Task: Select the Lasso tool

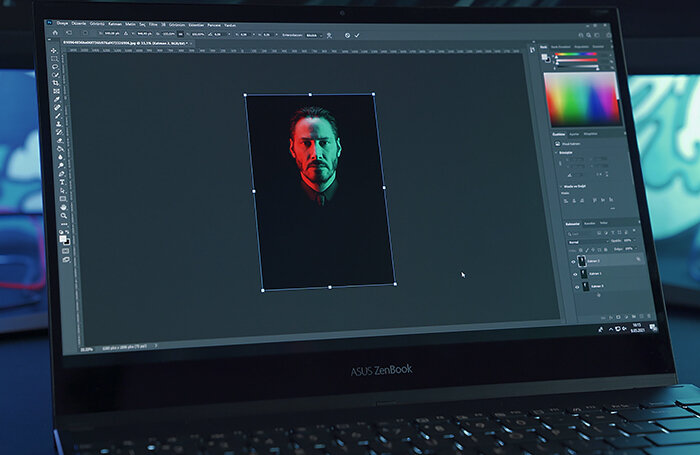Action: [54, 67]
